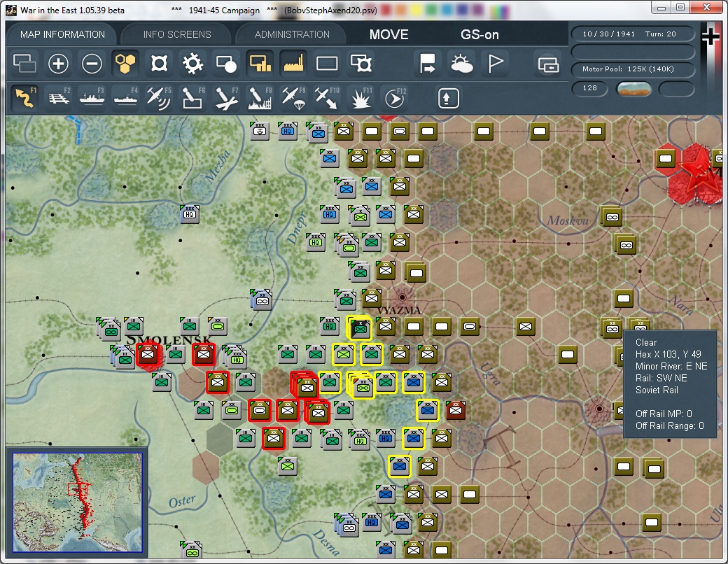Screen dimensions: 728x564
Task: Open the ADMINISTRATION tab
Action: pos(292,34)
